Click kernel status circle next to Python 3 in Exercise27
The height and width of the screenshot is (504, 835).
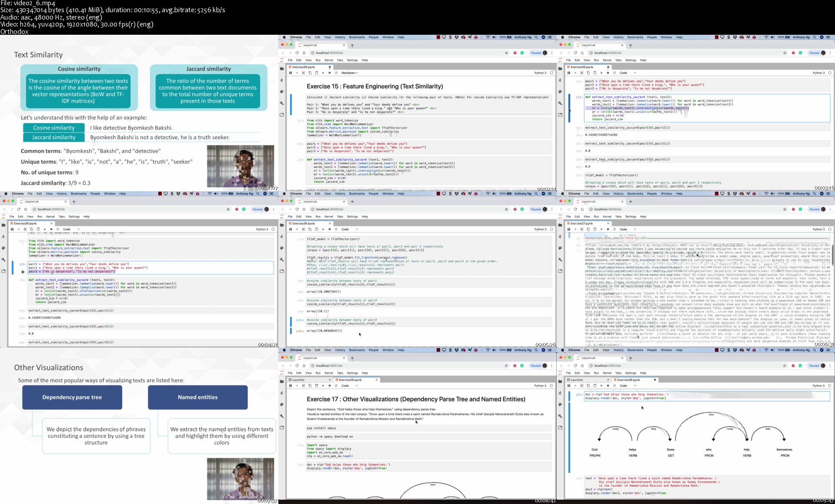click(830, 229)
